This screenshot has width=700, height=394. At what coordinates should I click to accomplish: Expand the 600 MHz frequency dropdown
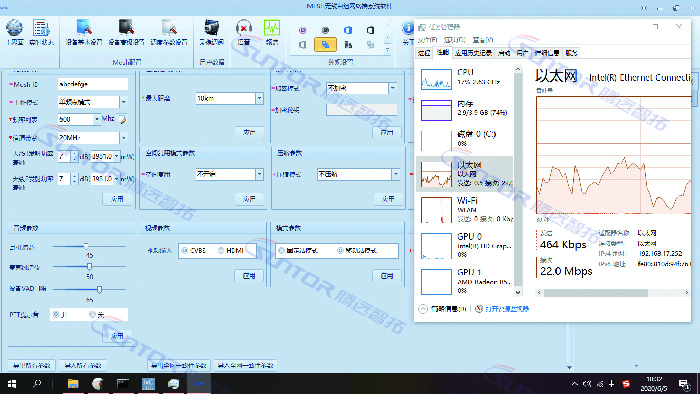(x=96, y=119)
